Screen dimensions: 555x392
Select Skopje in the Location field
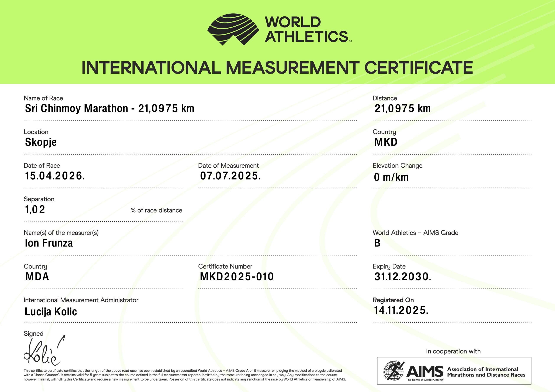pyautogui.click(x=41, y=142)
